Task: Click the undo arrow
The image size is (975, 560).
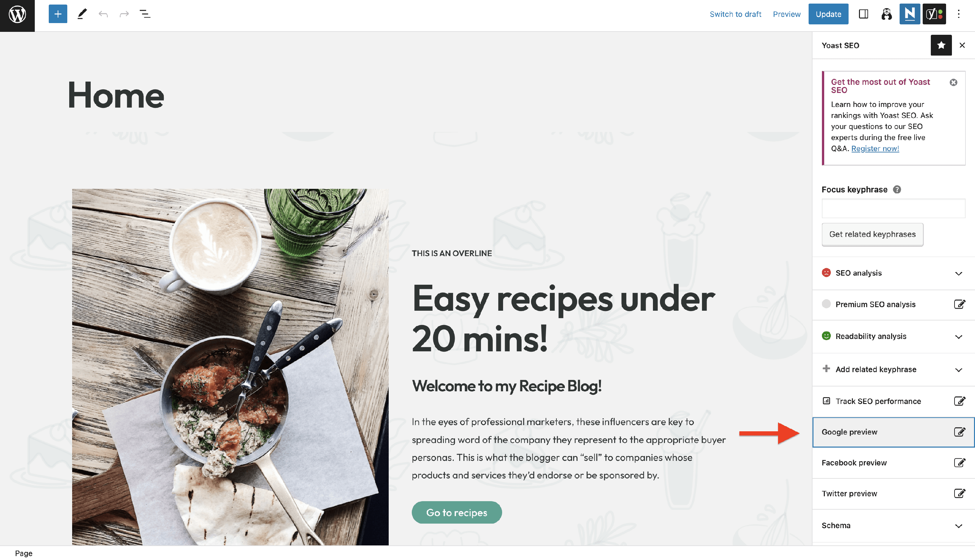Action: [x=103, y=14]
